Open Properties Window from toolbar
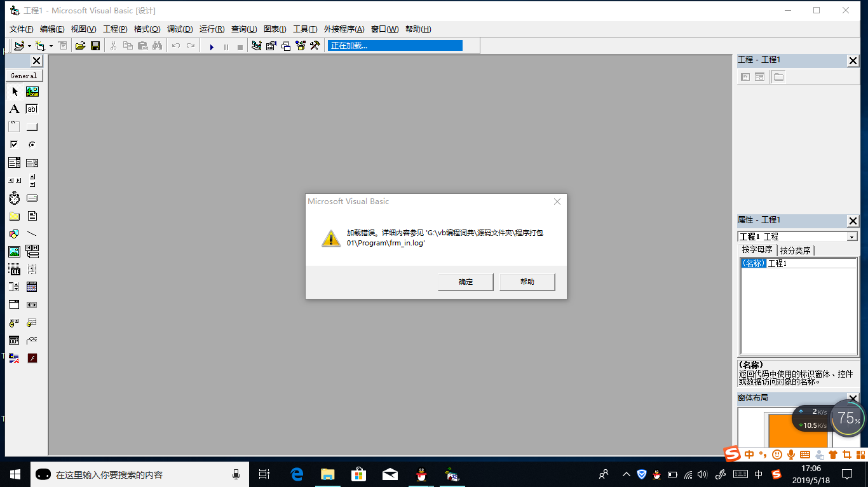868x487 pixels. (x=271, y=46)
